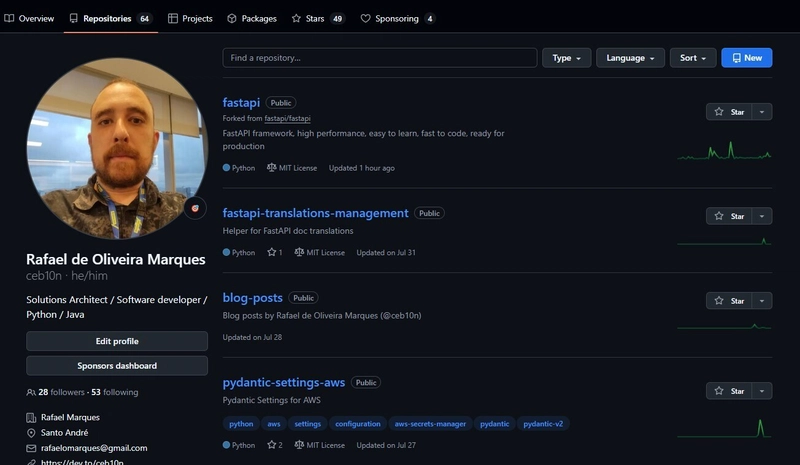Click the envelope email icon

pyautogui.click(x=31, y=448)
